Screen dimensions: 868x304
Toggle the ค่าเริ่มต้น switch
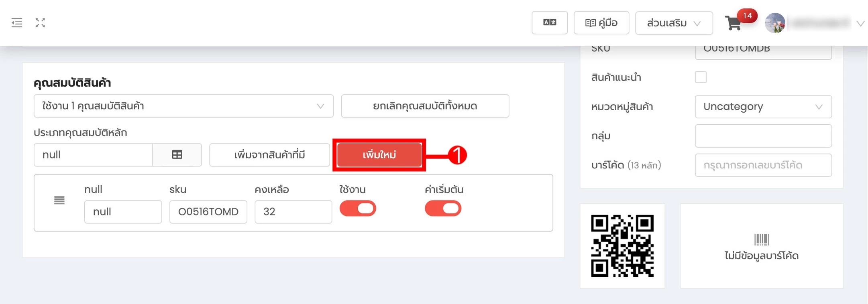(x=443, y=209)
